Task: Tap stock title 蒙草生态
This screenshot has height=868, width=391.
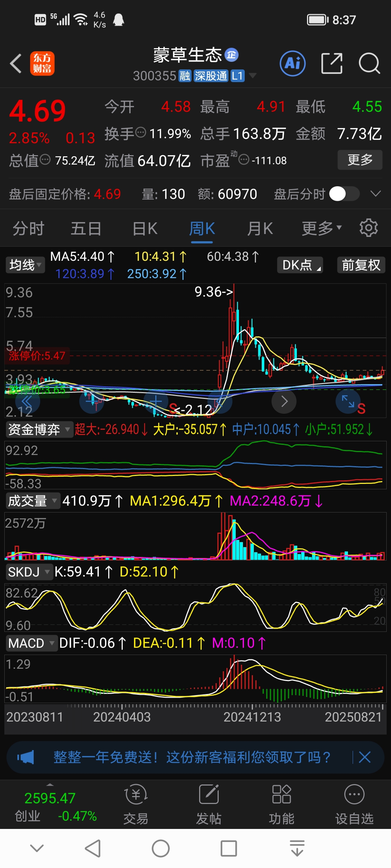Action: click(188, 55)
